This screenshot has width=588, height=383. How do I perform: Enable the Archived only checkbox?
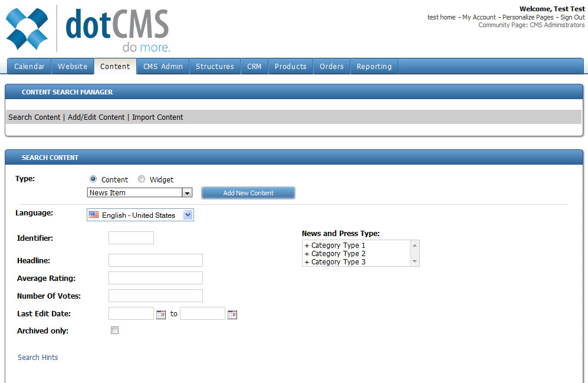[115, 330]
